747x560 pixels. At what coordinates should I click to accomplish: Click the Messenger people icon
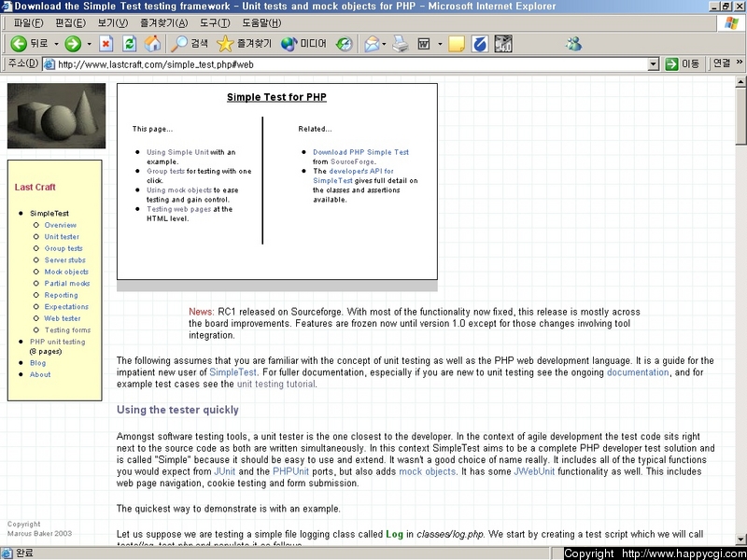(x=573, y=44)
